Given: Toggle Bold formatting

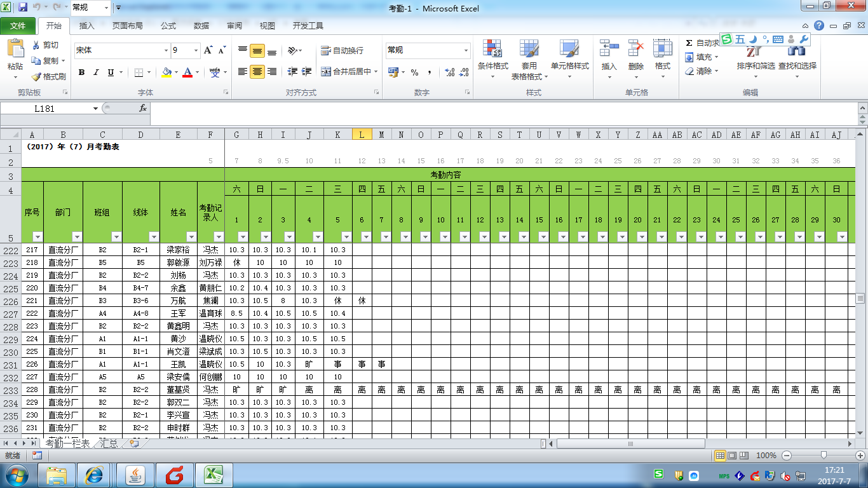Looking at the screenshot, I should pyautogui.click(x=81, y=72).
